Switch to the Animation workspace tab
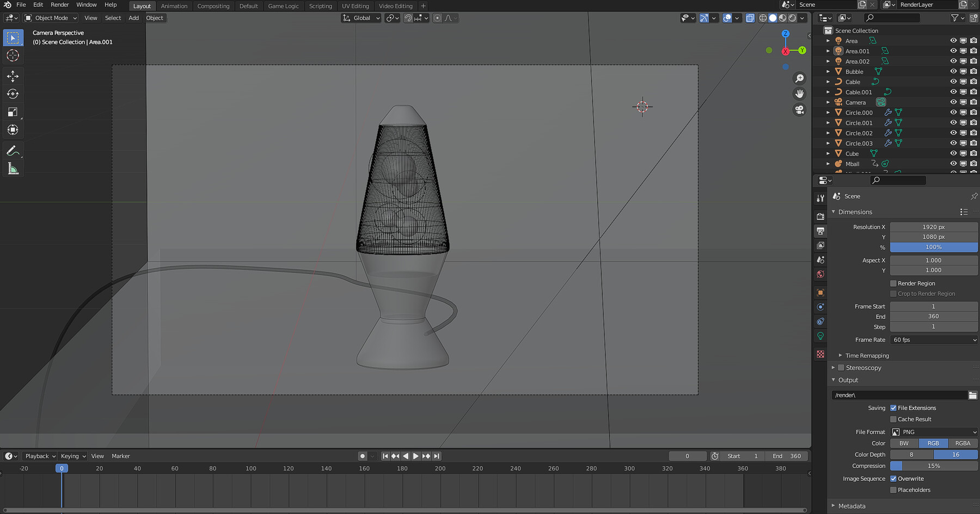The height and width of the screenshot is (514, 980). (x=174, y=6)
